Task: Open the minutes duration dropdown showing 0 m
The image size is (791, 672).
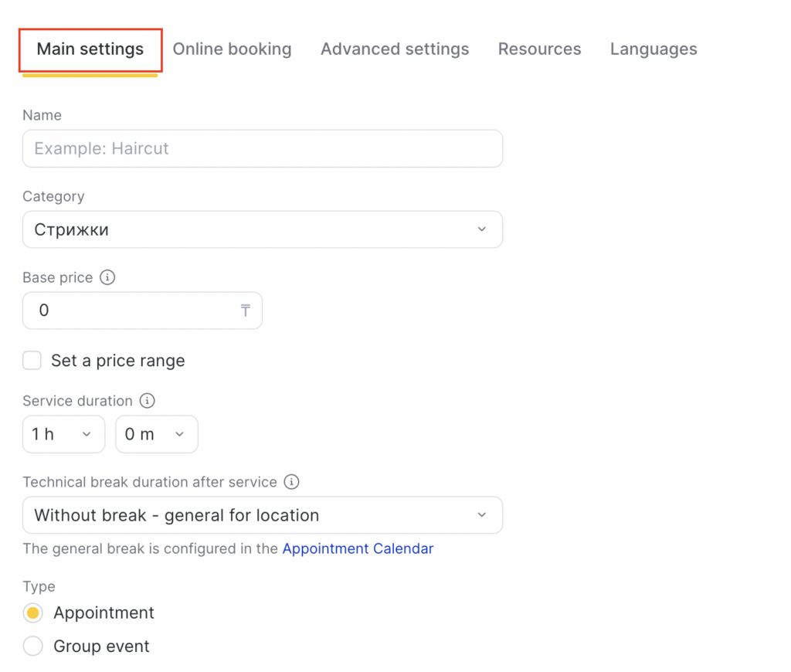Action: coord(157,434)
